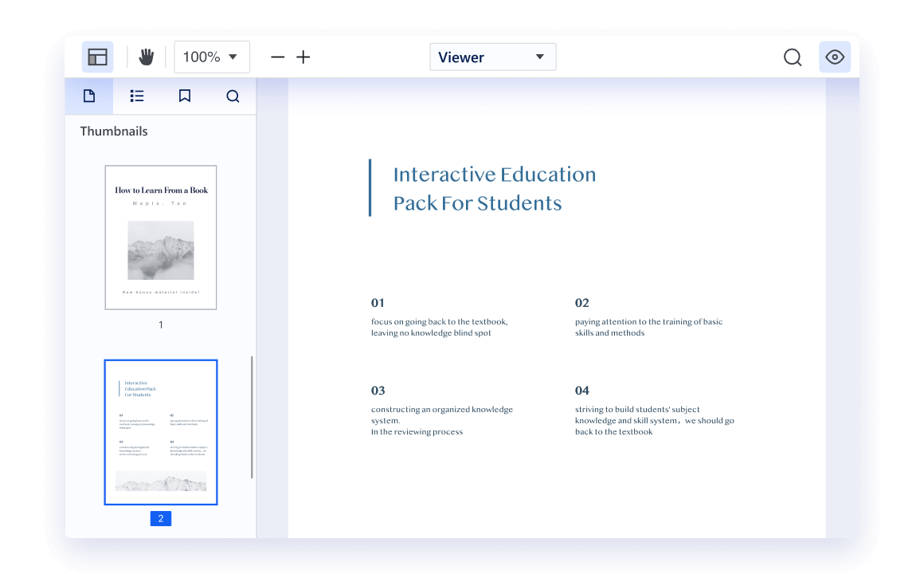This screenshot has height=574, width=924.
Task: Expand the Viewer mode dropdown
Action: click(492, 57)
